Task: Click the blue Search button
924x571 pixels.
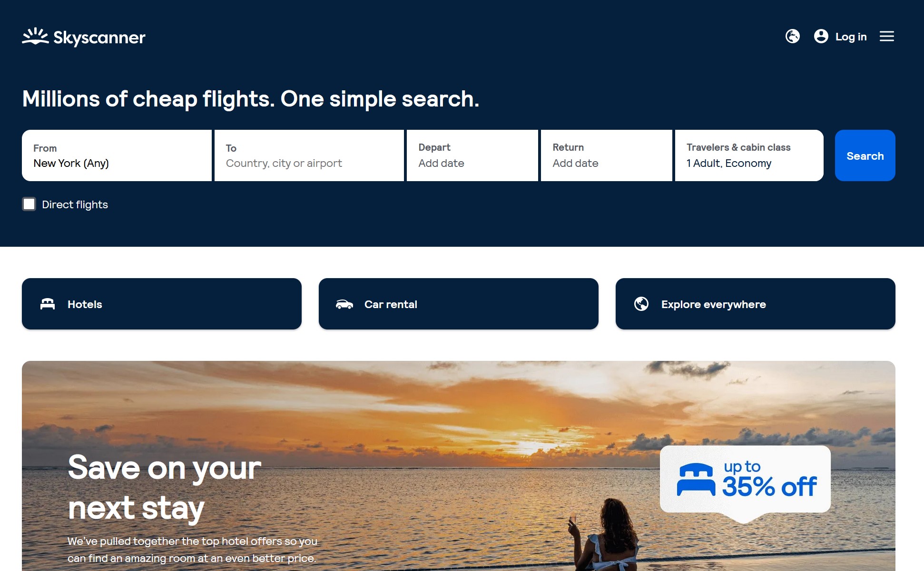Action: (865, 155)
